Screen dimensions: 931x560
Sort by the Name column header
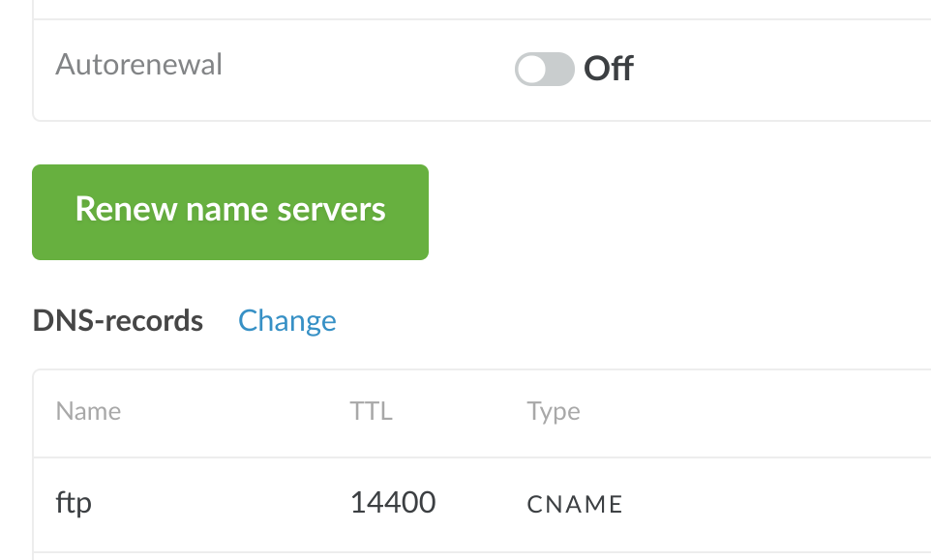[x=88, y=411]
